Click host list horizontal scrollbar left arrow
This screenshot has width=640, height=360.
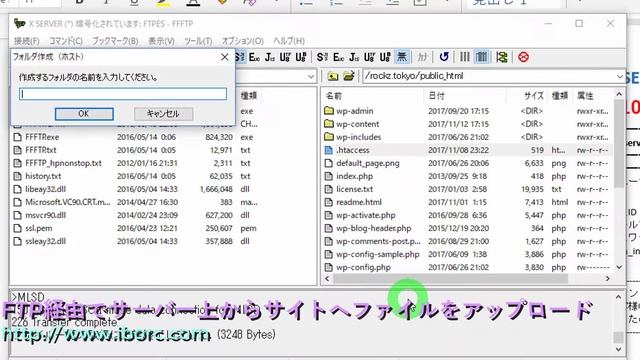coord(327,278)
